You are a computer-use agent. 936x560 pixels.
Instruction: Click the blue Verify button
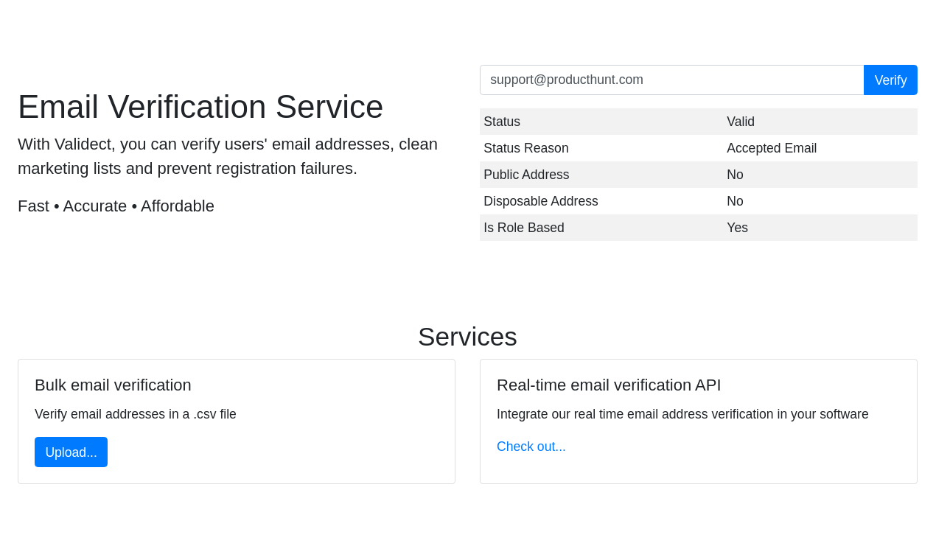(890, 80)
